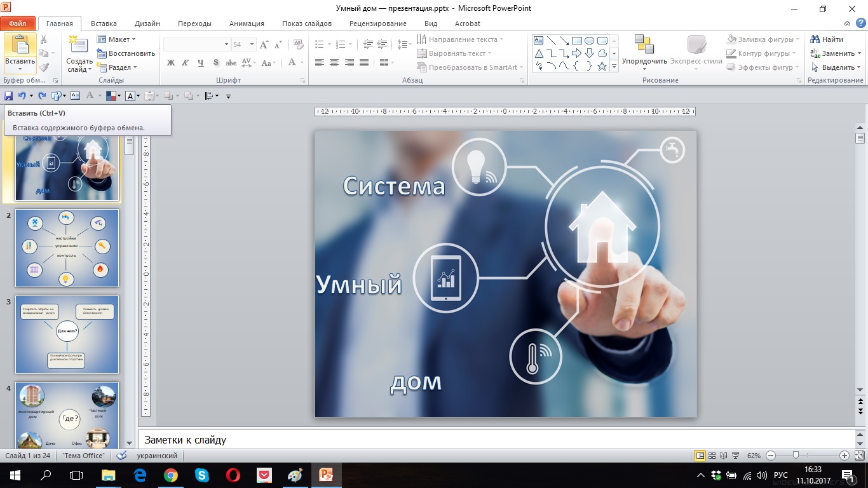Click the Создать слайд button
Image resolution: width=868 pixels, height=488 pixels.
click(x=79, y=53)
